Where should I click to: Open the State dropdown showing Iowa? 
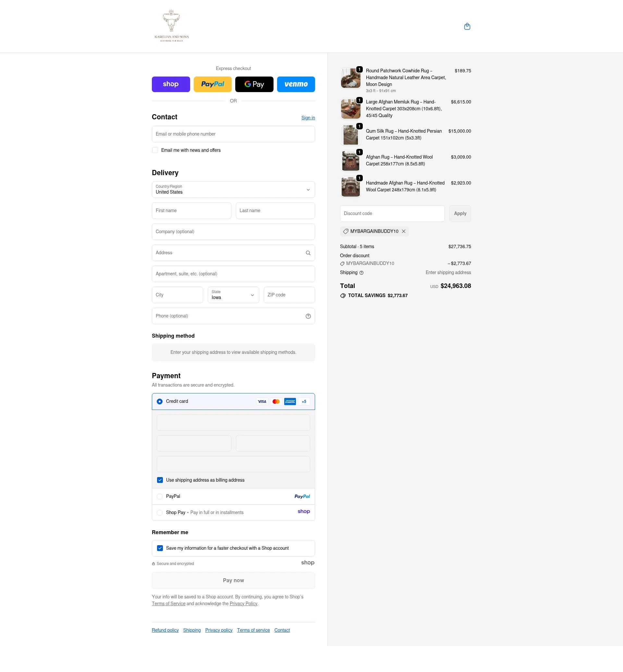coord(233,295)
